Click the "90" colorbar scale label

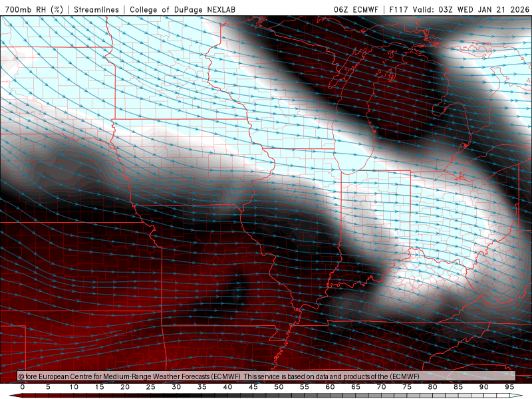(483, 387)
